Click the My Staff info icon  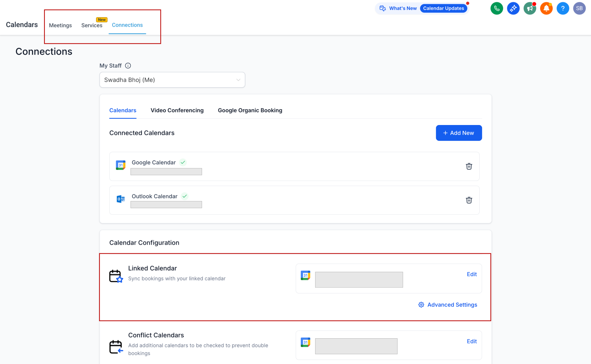coord(128,66)
